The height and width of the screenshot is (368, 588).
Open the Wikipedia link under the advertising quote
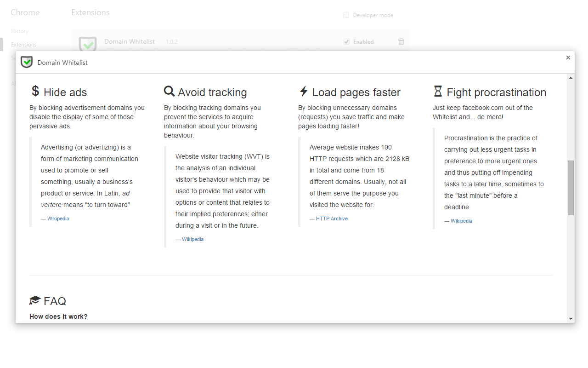(58, 218)
